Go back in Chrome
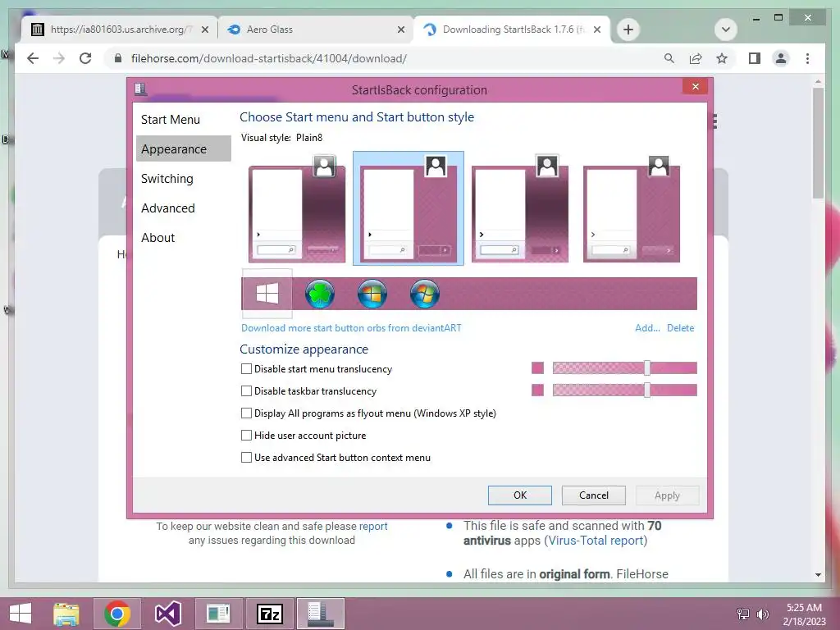 pos(33,58)
